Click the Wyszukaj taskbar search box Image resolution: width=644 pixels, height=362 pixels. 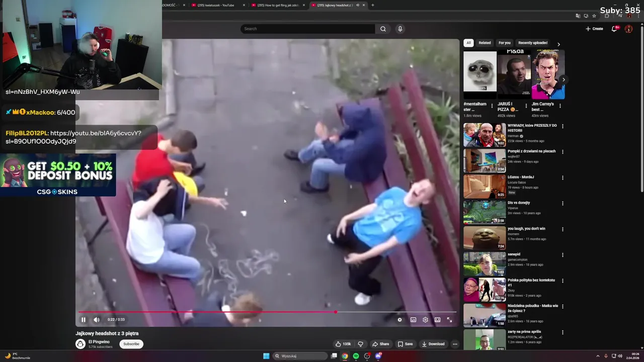click(300, 356)
